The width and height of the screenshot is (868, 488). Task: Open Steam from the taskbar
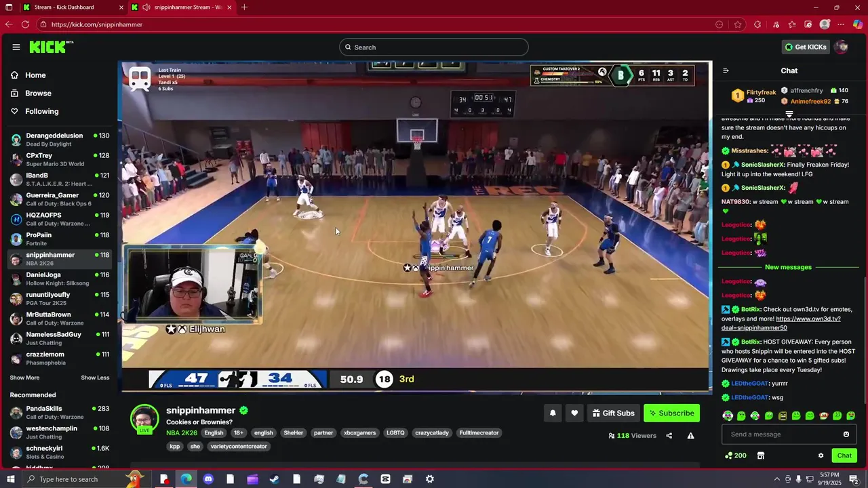click(275, 479)
